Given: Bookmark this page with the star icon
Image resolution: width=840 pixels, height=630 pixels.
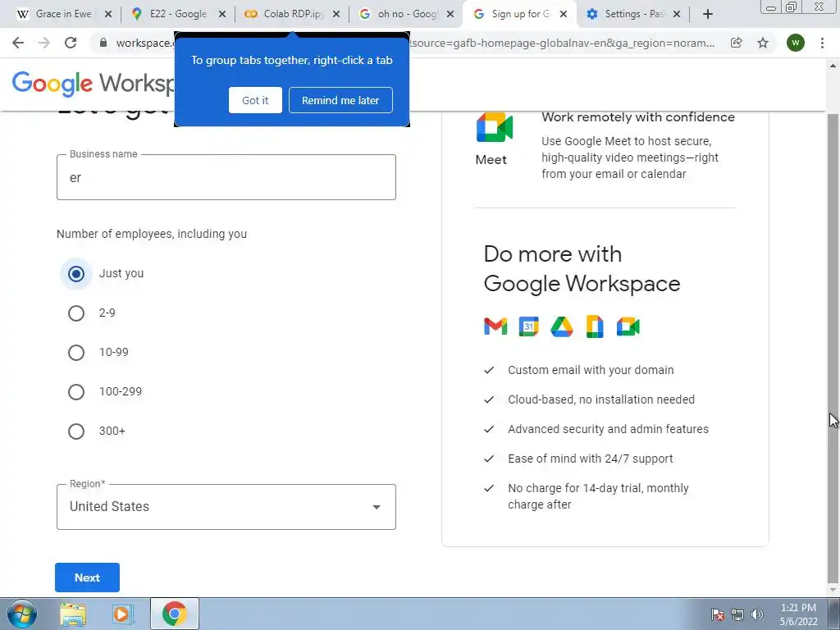Looking at the screenshot, I should (x=763, y=43).
